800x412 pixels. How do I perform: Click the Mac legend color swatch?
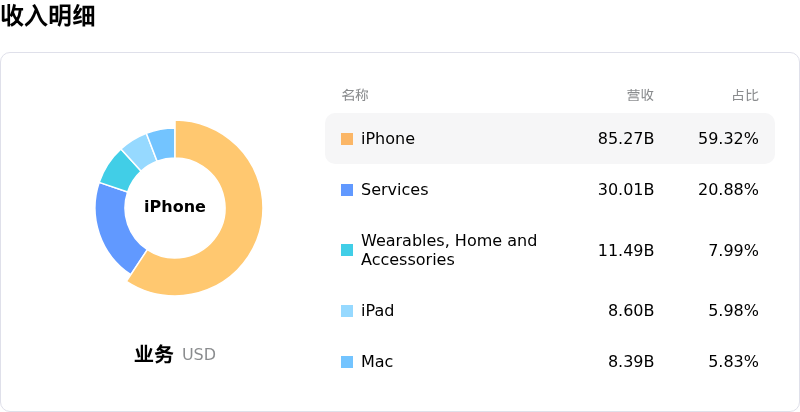(x=347, y=362)
